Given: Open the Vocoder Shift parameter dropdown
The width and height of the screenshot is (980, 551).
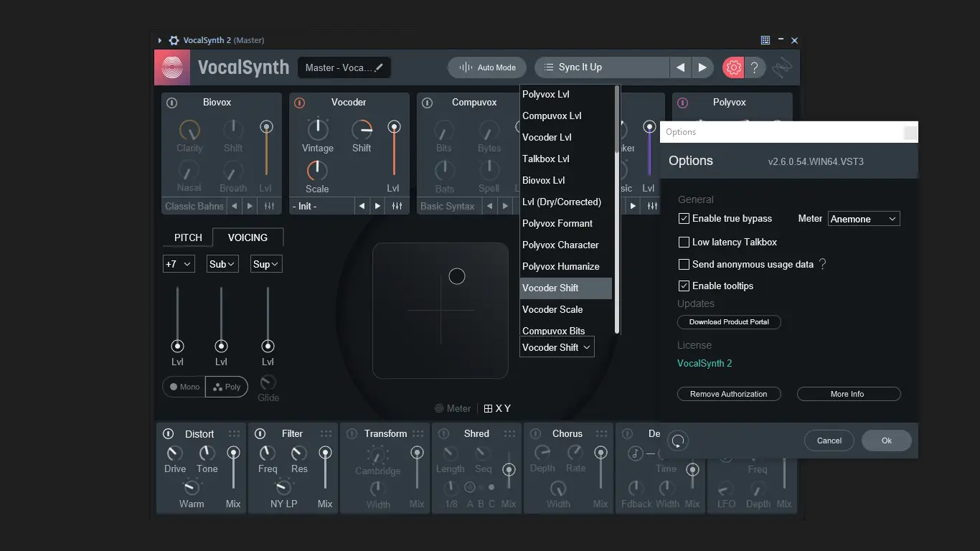Looking at the screenshot, I should click(x=557, y=347).
